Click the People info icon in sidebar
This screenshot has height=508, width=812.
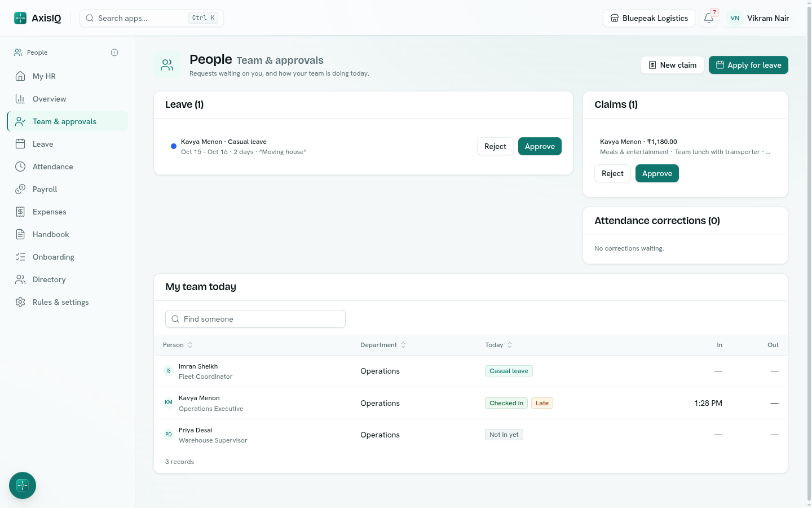(x=114, y=52)
